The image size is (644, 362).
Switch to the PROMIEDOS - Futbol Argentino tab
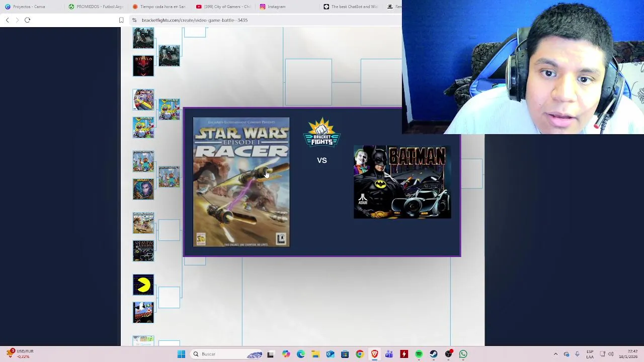click(x=96, y=7)
